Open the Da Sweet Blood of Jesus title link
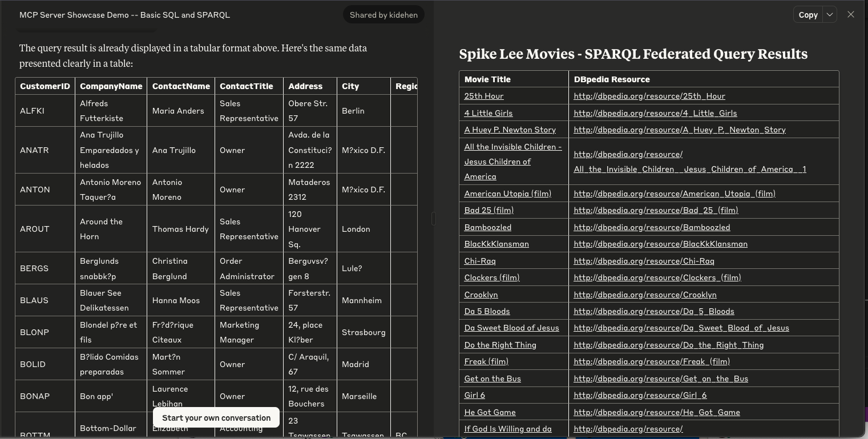The image size is (868, 439). tap(512, 328)
